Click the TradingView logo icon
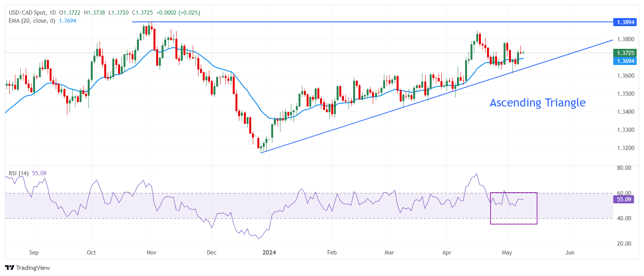This screenshot has width=644, height=276. pos(10,268)
